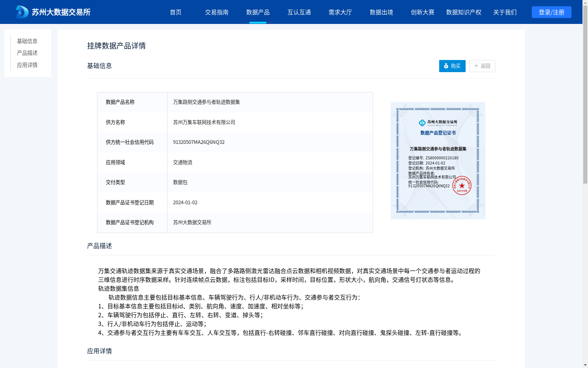
Task: Click the 供方统一社会信用代码 row label
Action: pyautogui.click(x=130, y=142)
